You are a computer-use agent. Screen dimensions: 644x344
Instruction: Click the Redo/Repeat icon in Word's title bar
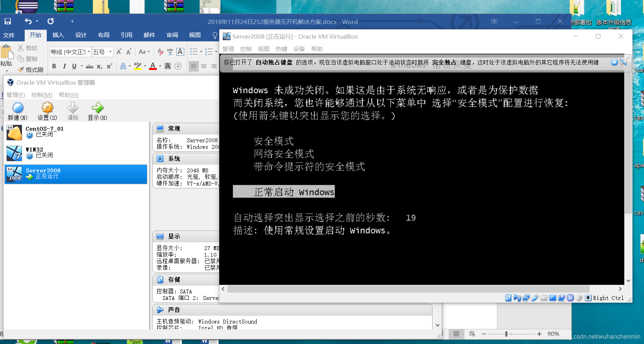click(x=51, y=21)
